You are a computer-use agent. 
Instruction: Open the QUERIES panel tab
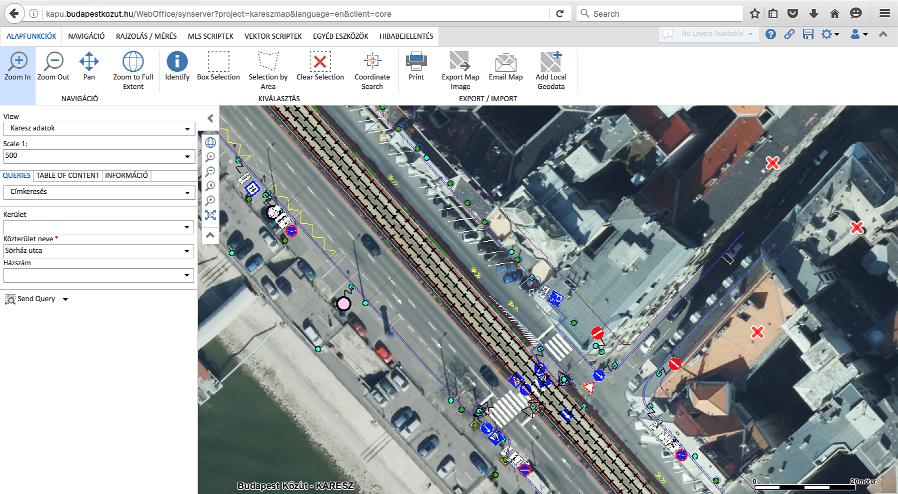tap(17, 176)
